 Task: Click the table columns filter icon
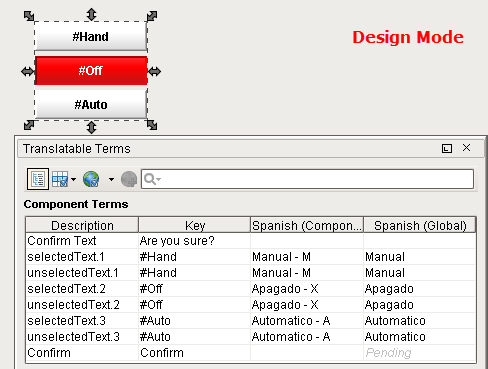pos(60,179)
